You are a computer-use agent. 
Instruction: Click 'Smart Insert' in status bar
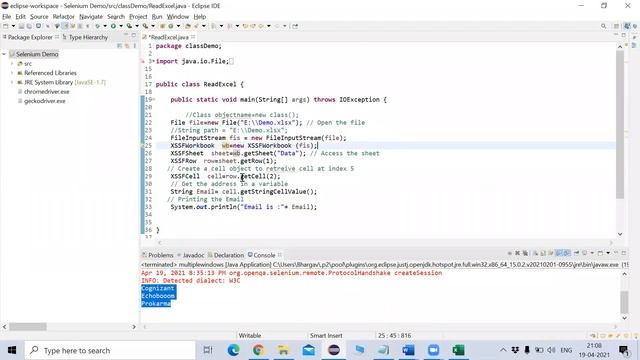[326, 336]
